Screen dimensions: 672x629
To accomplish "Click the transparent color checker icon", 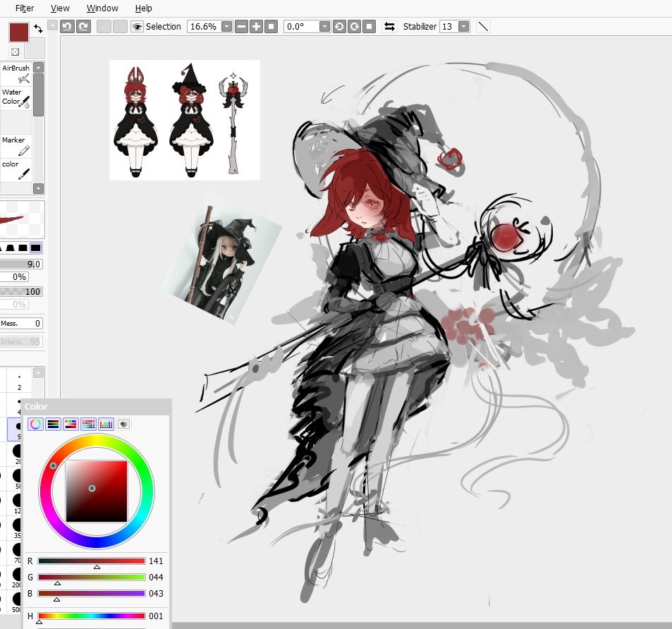I will pyautogui.click(x=15, y=52).
